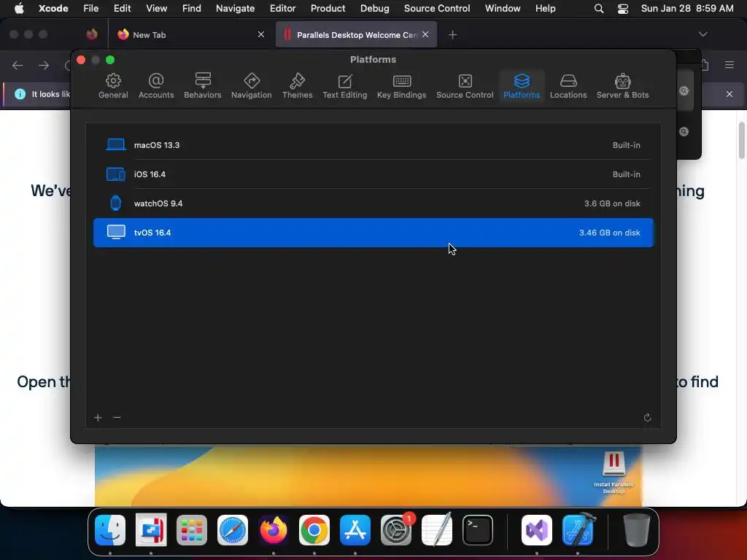Open the General preferences pane

tap(113, 86)
